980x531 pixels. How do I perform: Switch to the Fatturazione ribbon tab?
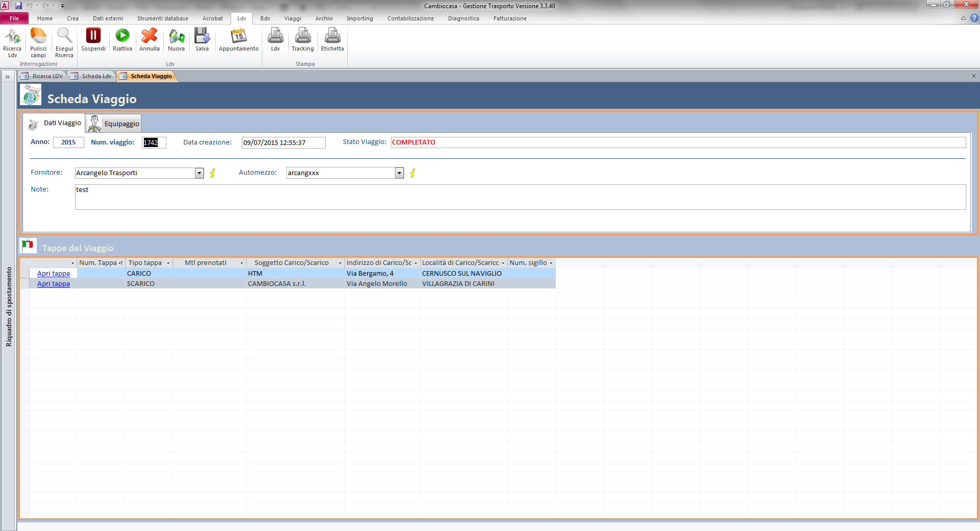point(510,18)
